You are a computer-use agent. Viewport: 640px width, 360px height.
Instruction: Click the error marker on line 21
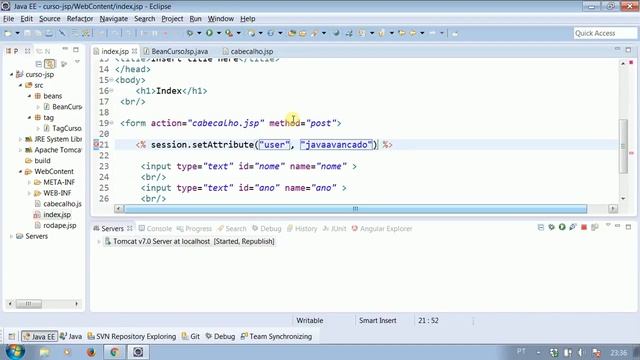click(x=96, y=144)
